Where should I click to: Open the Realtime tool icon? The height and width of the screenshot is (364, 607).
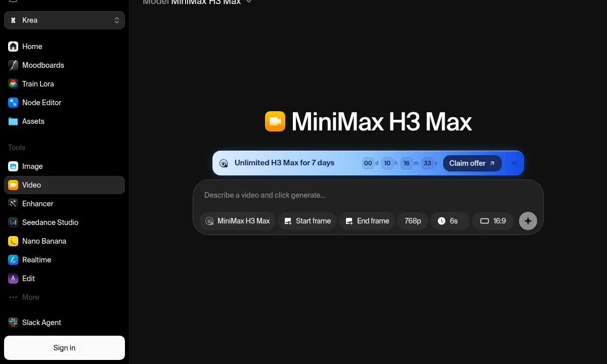[x=13, y=260]
